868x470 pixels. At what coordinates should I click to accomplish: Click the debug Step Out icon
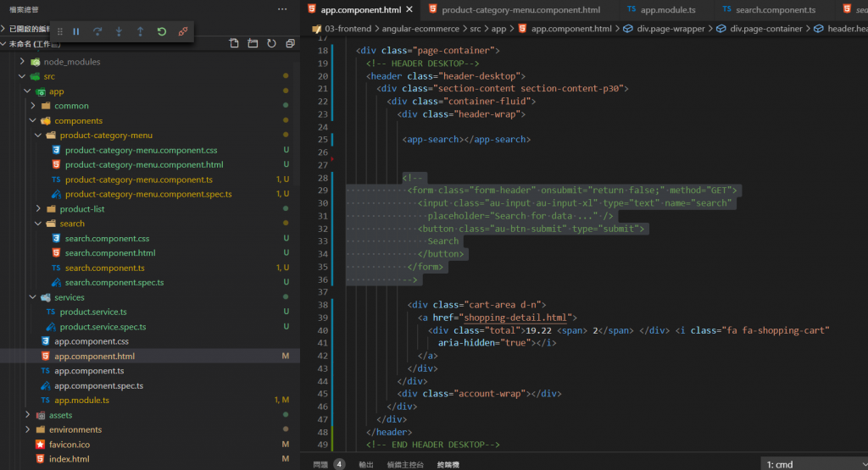click(140, 31)
